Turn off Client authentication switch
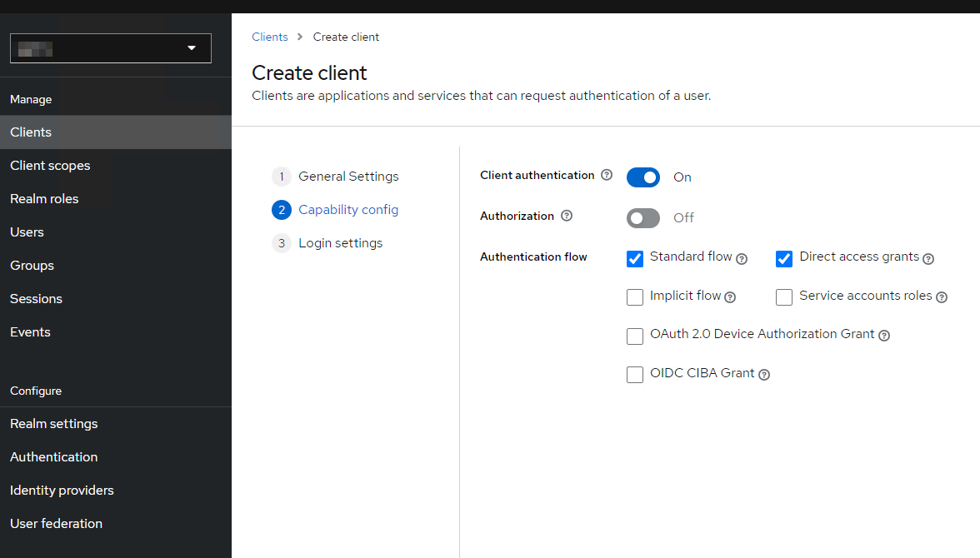980x558 pixels. [643, 177]
